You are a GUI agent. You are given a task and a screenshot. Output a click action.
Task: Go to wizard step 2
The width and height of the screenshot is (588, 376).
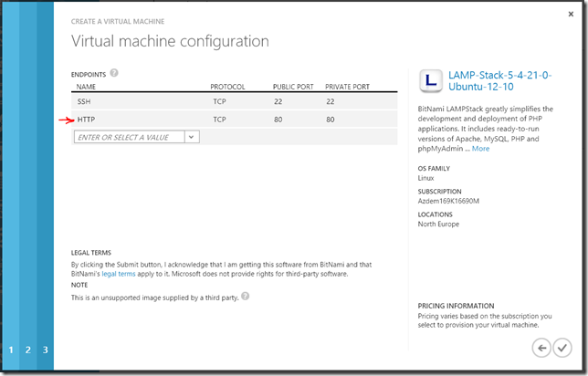pyautogui.click(x=28, y=350)
